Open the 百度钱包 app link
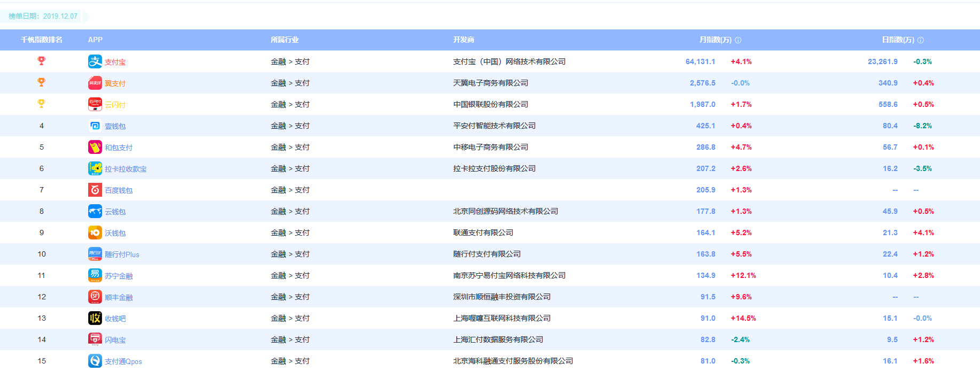The height and width of the screenshot is (371, 980). (x=119, y=190)
